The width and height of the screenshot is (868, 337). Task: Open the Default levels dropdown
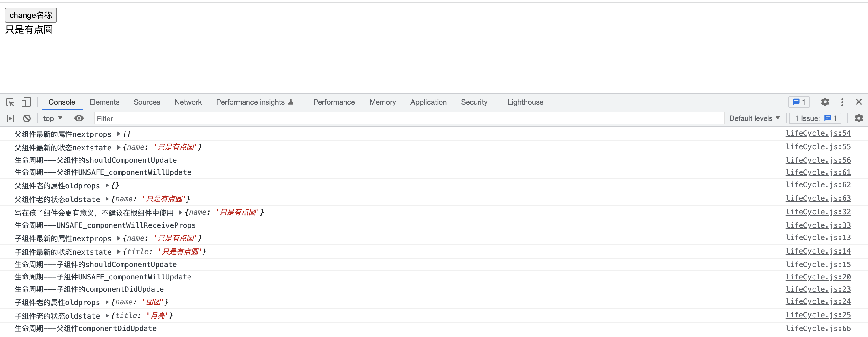(x=754, y=118)
